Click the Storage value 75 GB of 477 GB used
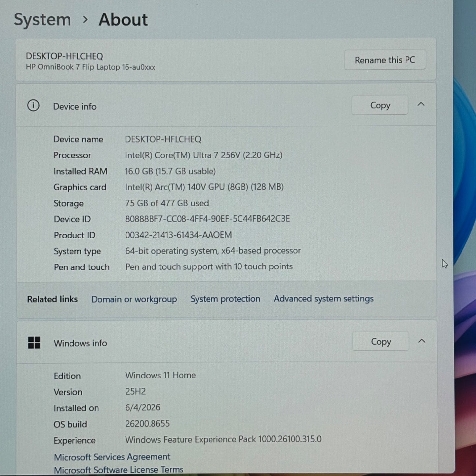This screenshot has height=476, width=476. coord(167,203)
